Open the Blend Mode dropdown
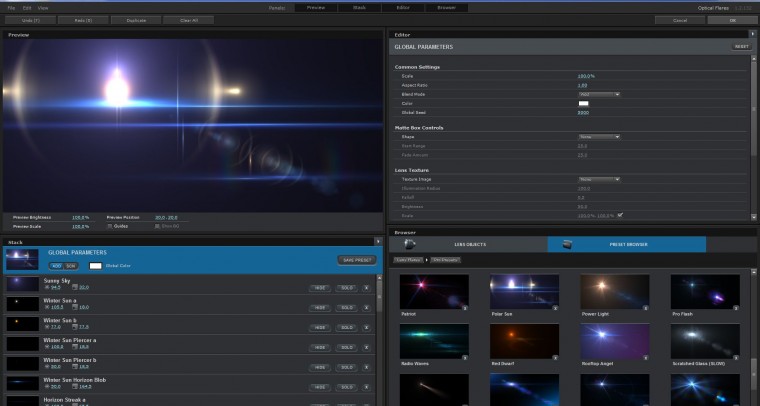The width and height of the screenshot is (760, 406). point(598,94)
